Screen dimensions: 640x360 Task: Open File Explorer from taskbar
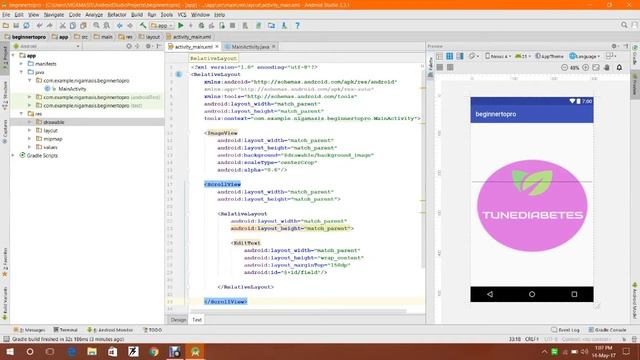tap(92, 351)
